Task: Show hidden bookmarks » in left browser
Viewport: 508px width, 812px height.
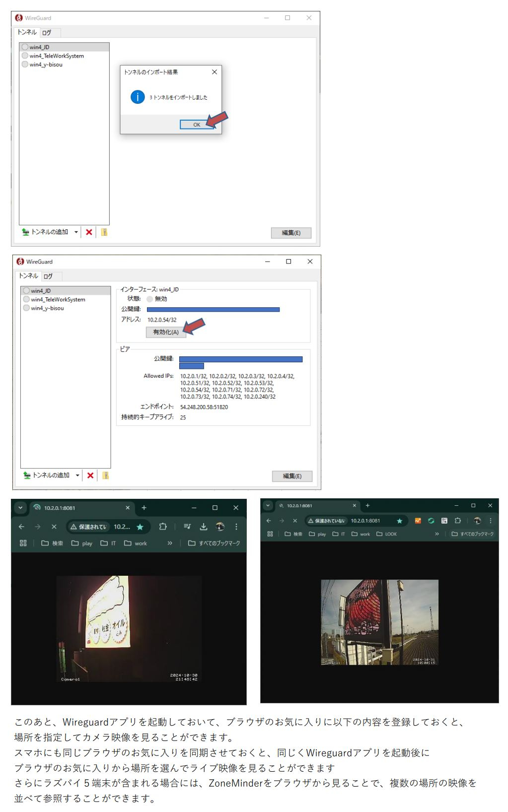Action: point(170,543)
